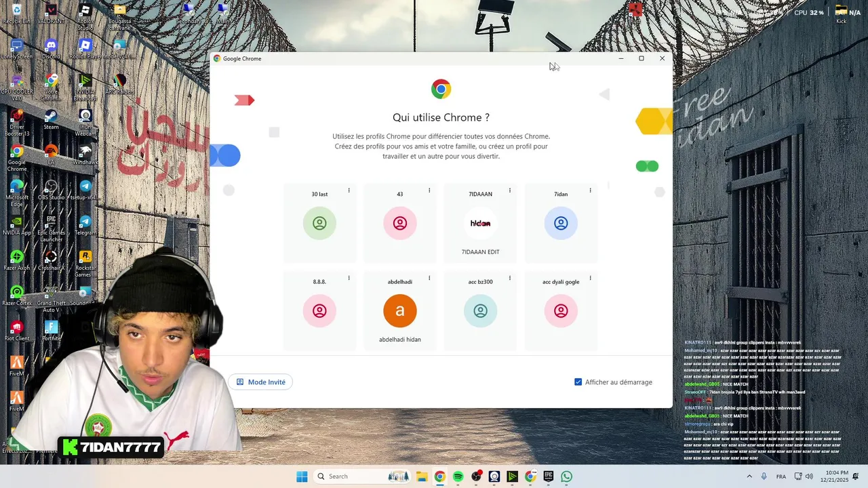Image resolution: width=868 pixels, height=488 pixels.
Task: Click the microphone icon in system tray
Action: [x=764, y=476]
